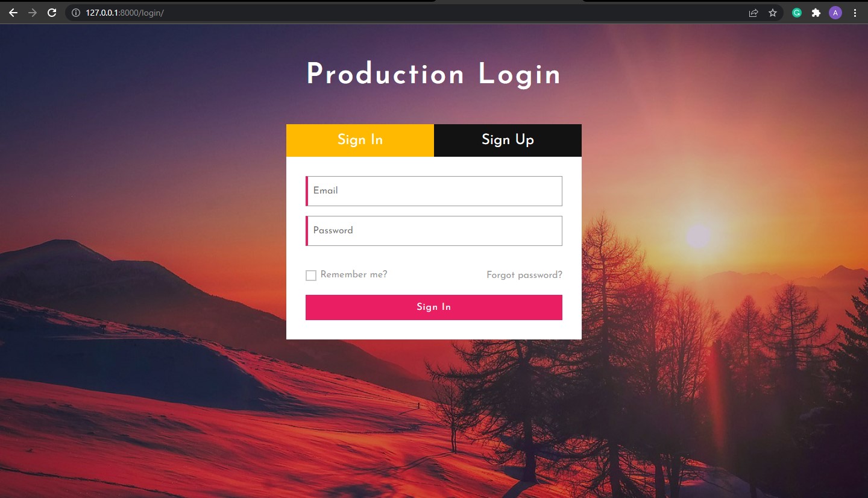
Task: Open the Extensions puzzle icon
Action: coord(816,13)
